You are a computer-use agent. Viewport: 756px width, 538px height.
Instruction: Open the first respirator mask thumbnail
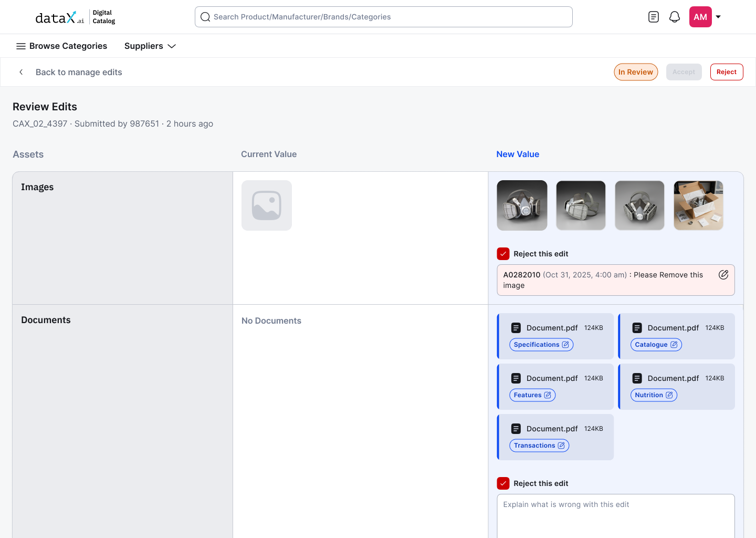(x=522, y=205)
